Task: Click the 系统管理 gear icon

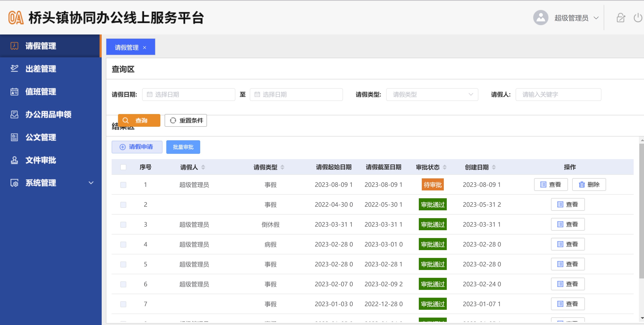Action: pos(14,183)
